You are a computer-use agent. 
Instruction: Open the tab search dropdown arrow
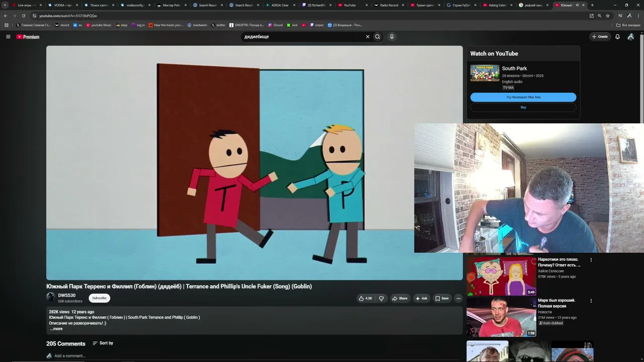click(5, 5)
